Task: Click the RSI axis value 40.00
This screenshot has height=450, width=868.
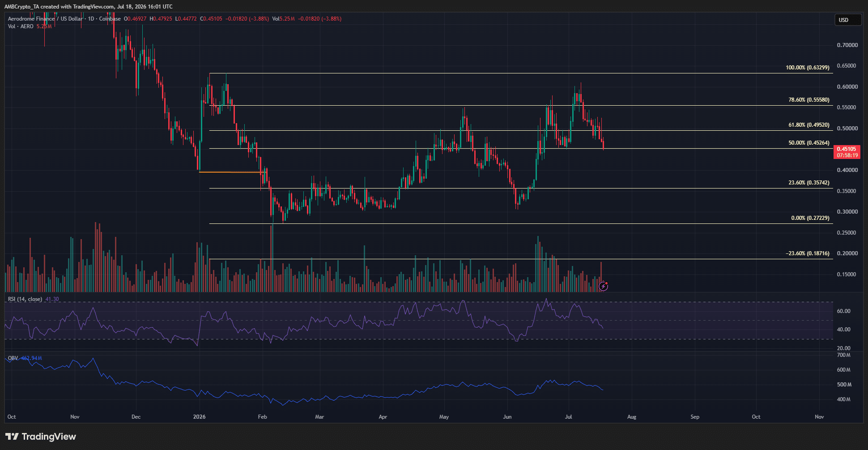Action: (844, 330)
